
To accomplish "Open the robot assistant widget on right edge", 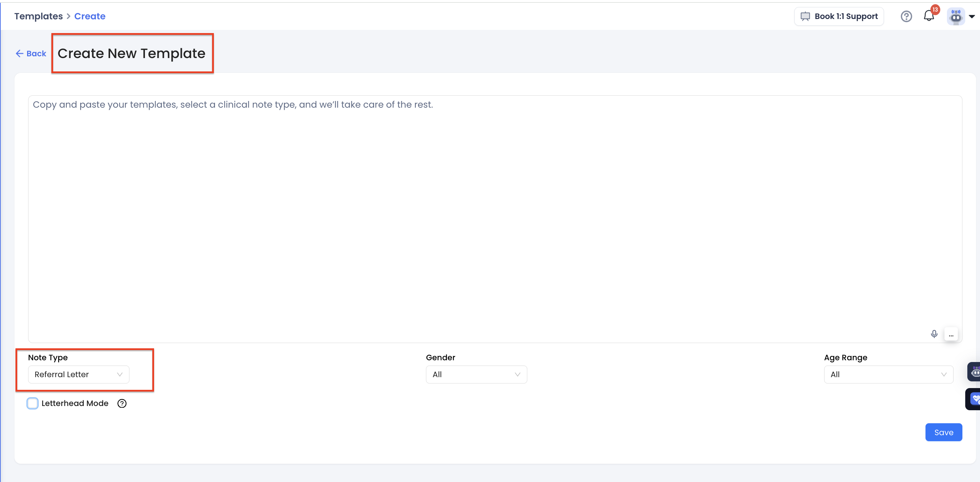I will pos(975,371).
